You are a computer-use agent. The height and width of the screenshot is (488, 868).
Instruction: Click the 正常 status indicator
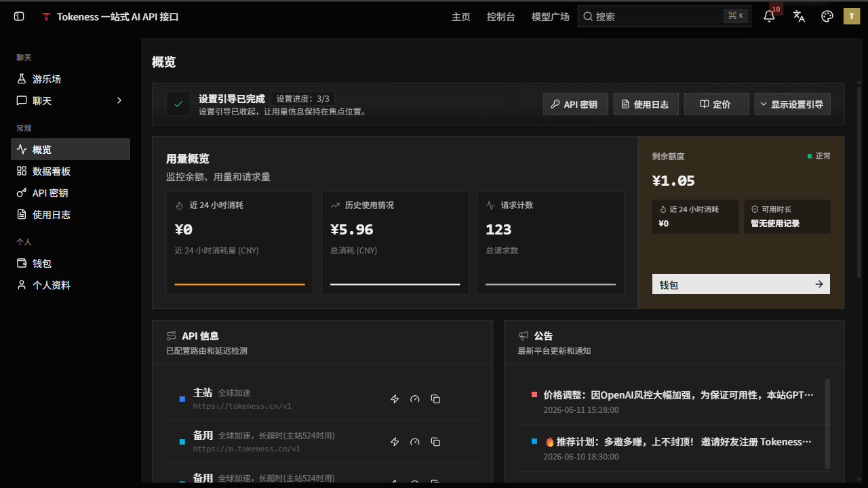(x=818, y=156)
